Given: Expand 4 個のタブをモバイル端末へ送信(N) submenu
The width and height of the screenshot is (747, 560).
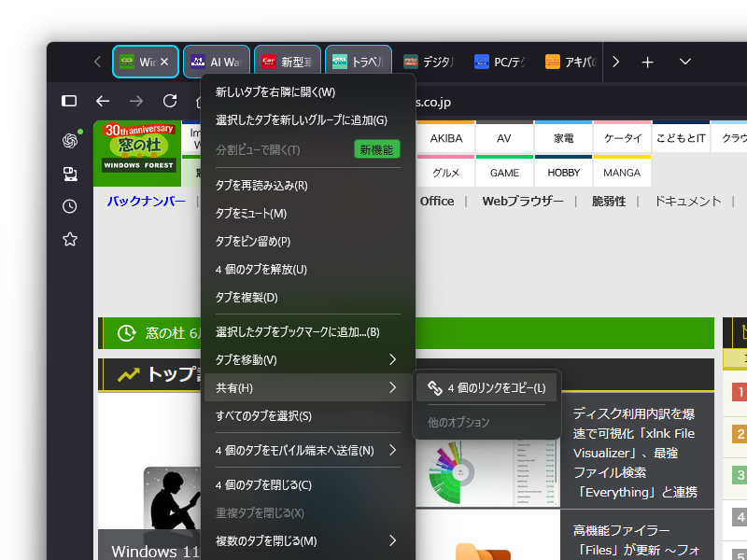Looking at the screenshot, I should [x=308, y=451].
